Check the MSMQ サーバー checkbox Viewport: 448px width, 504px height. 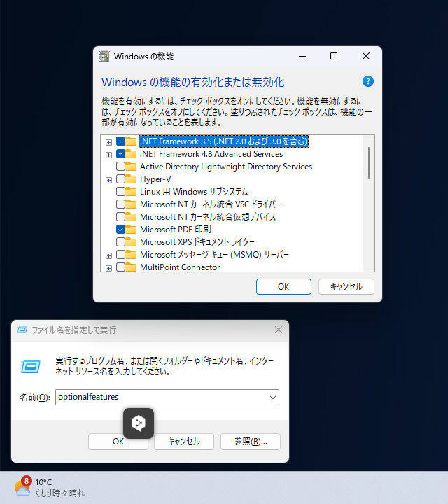point(120,255)
